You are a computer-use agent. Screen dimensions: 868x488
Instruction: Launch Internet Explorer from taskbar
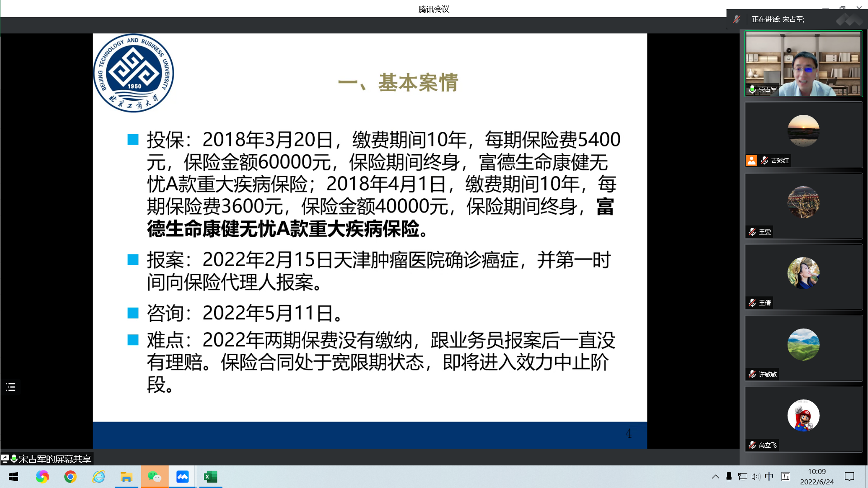coord(98,477)
